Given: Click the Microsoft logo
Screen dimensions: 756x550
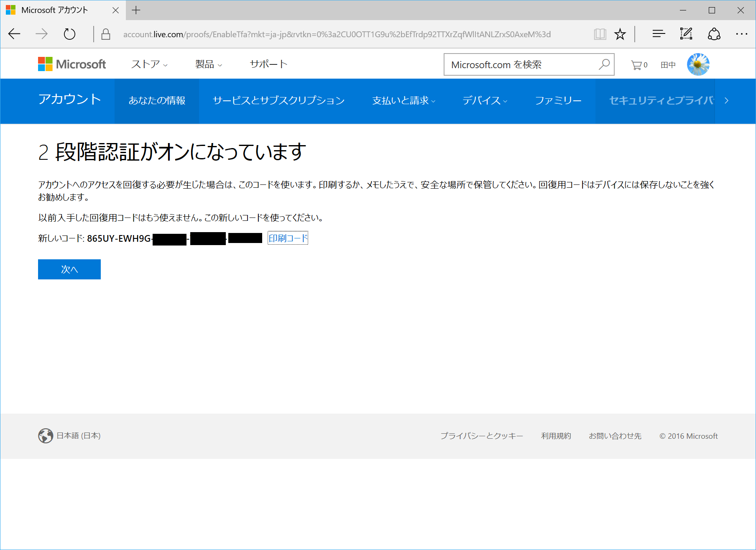Looking at the screenshot, I should pos(72,64).
